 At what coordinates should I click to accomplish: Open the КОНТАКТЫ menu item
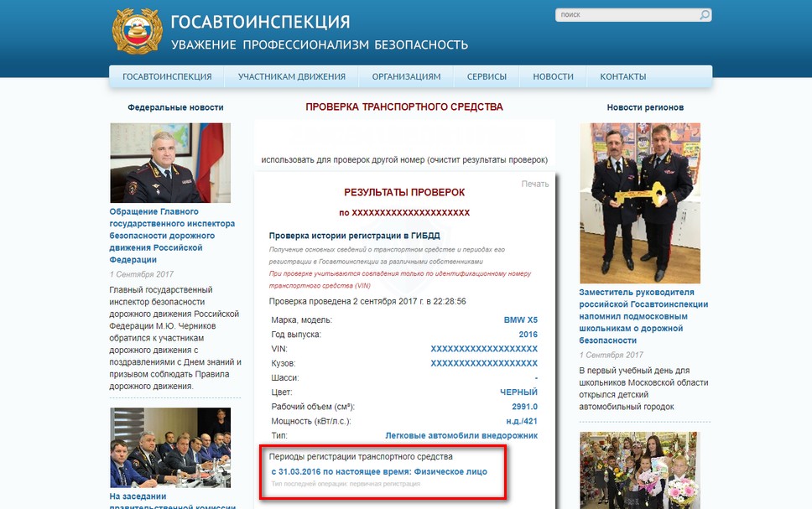623,76
